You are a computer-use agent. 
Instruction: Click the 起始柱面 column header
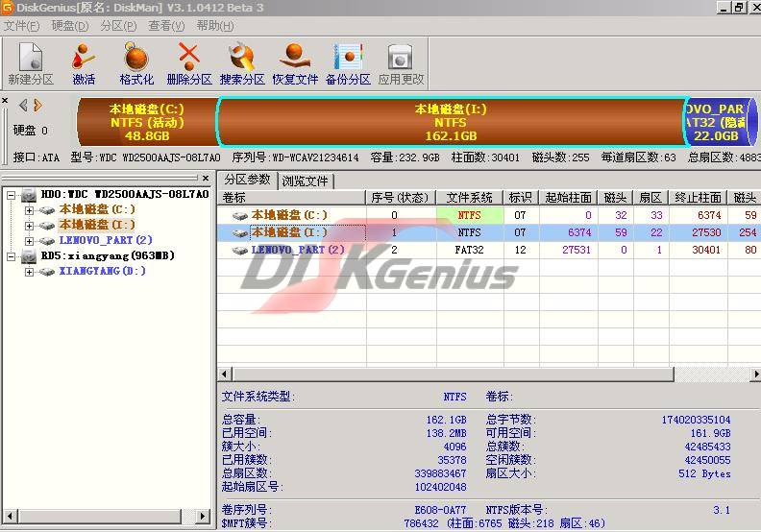(568, 198)
